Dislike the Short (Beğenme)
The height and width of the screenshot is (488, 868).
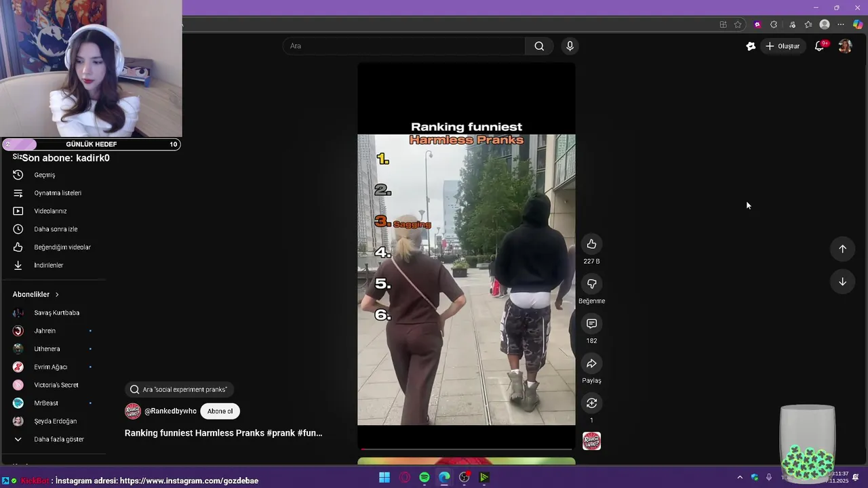[x=591, y=284]
